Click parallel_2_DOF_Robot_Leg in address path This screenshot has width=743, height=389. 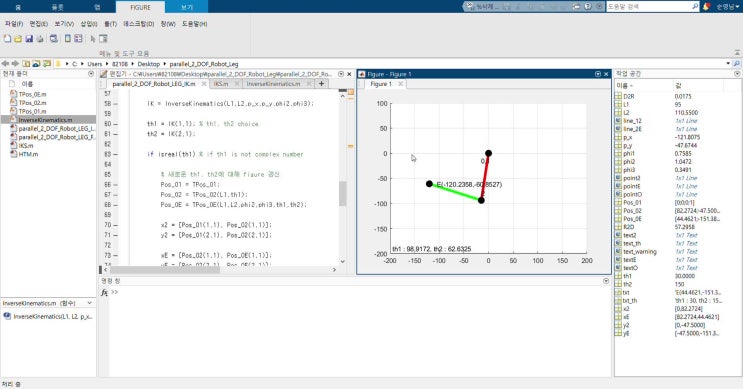[204, 63]
